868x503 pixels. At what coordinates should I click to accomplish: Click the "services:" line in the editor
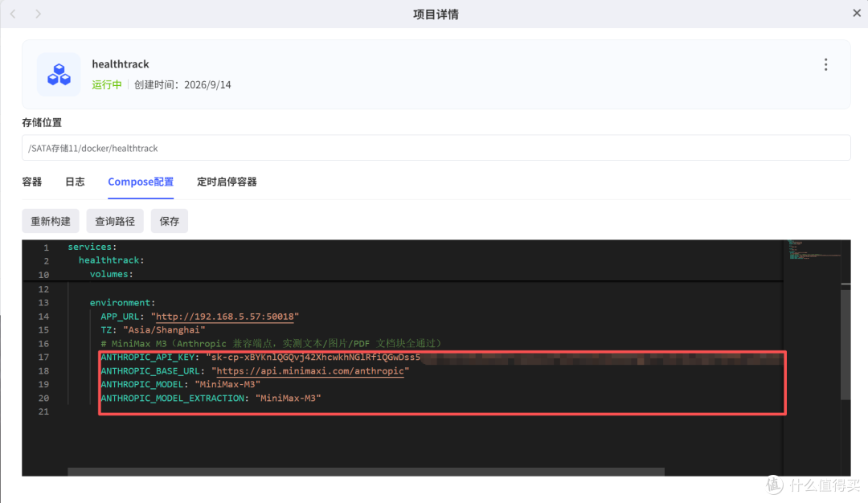point(92,247)
